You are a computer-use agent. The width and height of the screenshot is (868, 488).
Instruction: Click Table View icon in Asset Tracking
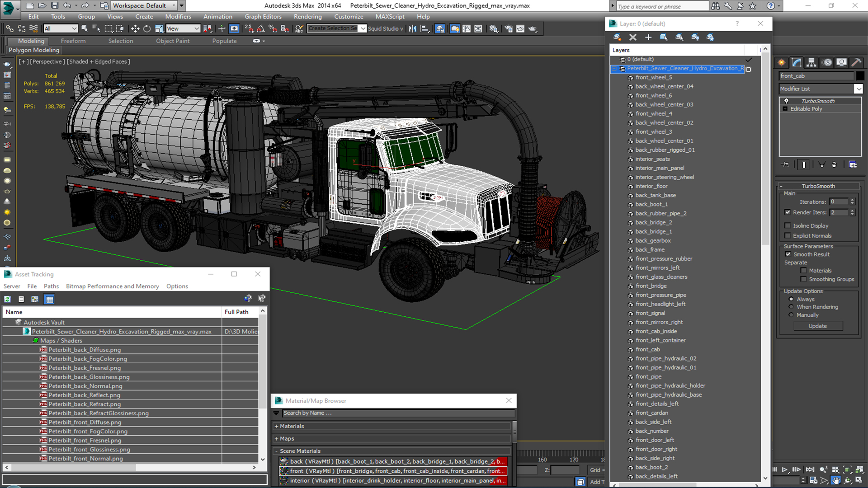tap(50, 299)
